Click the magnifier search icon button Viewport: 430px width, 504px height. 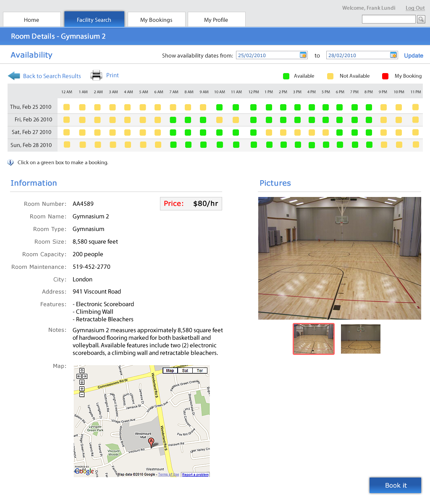(421, 19)
